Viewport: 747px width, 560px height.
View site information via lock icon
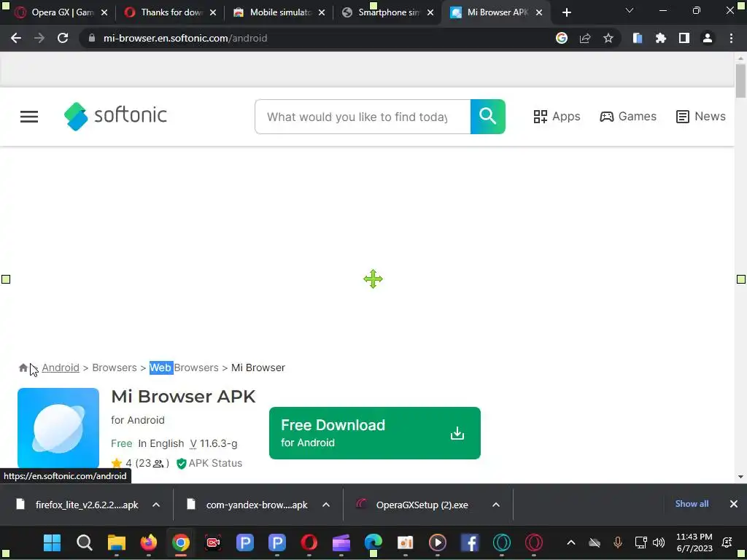[92, 38]
